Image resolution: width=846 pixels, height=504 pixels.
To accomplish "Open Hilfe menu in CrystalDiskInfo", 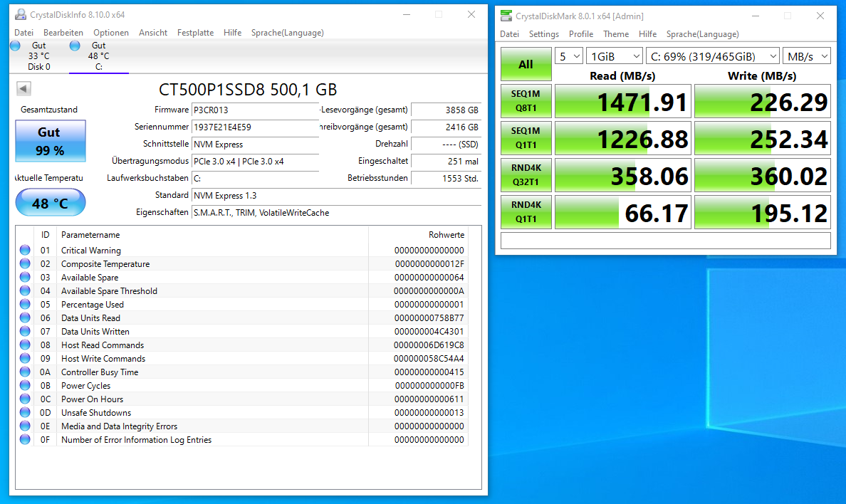I will point(233,32).
